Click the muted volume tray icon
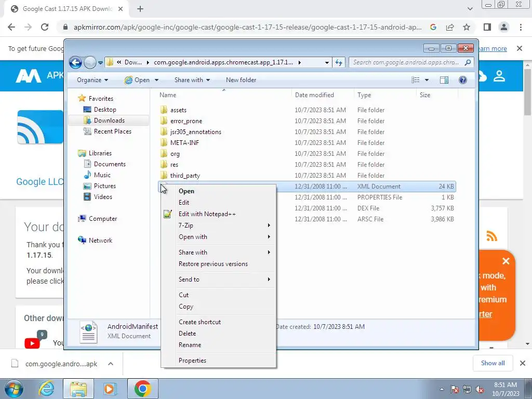Viewport: 532px width, 399px height. tap(480, 389)
